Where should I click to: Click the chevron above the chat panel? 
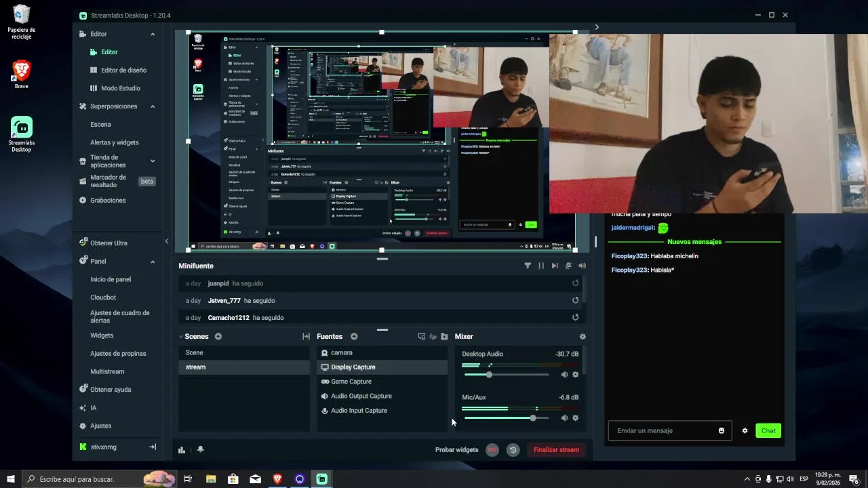597,27
